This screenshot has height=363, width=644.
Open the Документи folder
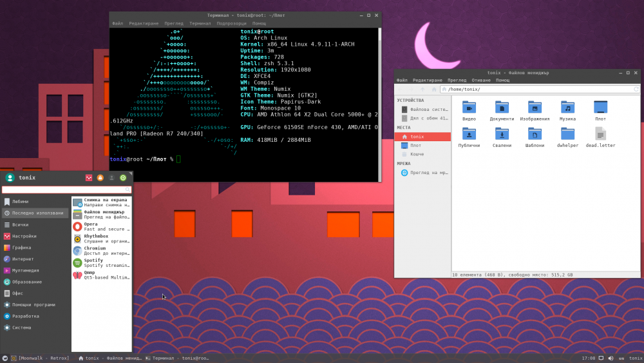(502, 110)
